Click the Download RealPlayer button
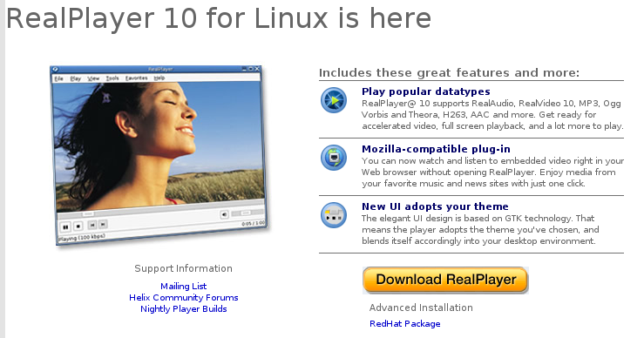 coord(445,281)
